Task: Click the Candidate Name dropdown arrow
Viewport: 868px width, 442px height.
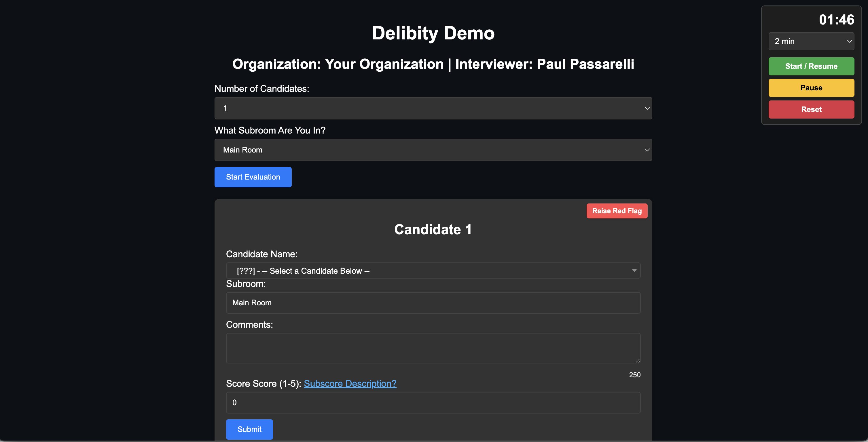Action: point(634,271)
